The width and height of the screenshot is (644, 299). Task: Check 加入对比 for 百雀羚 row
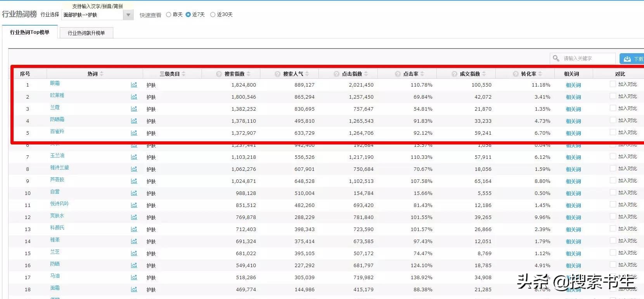[x=613, y=132]
